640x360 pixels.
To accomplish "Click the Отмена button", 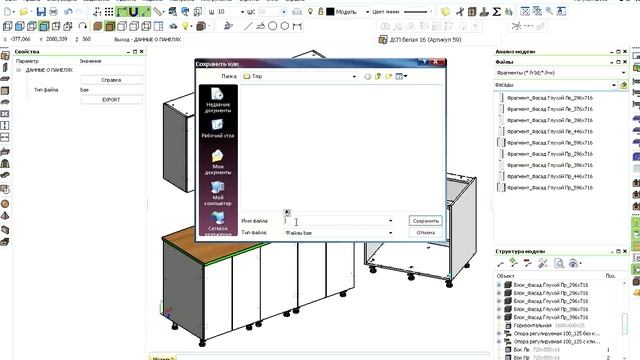I will [425, 233].
